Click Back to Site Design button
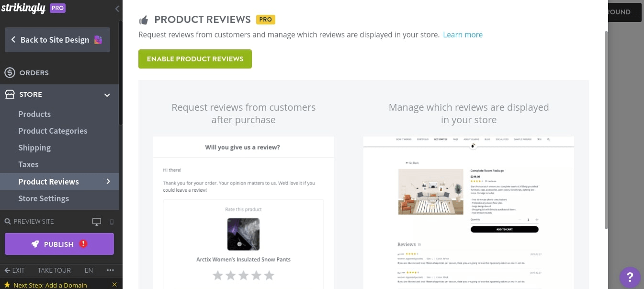This screenshot has height=289, width=644. point(57,40)
